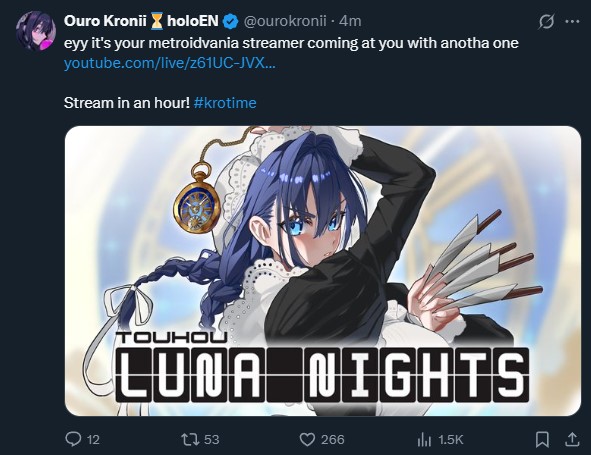Click the reply count 12
This screenshot has width=591, height=455.
[93, 440]
